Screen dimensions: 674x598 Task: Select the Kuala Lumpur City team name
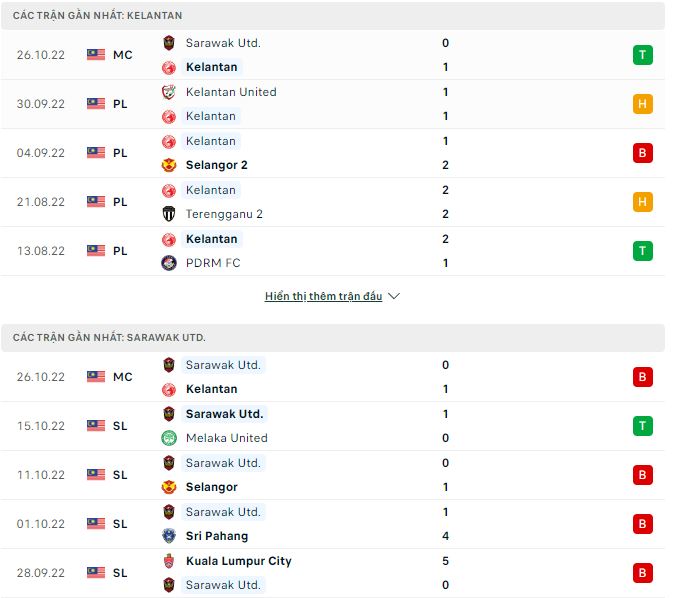(x=239, y=561)
